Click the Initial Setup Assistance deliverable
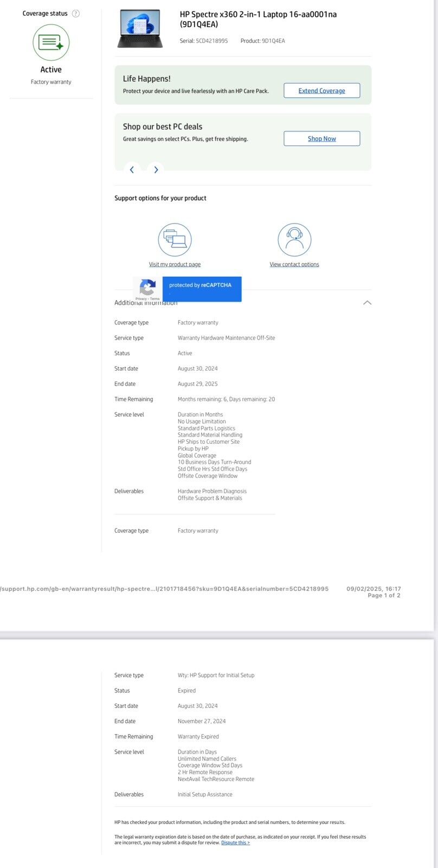This screenshot has width=438, height=868. (205, 794)
